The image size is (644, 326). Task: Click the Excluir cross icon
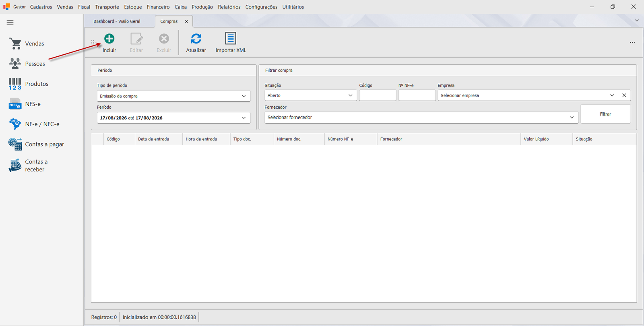coord(164,39)
